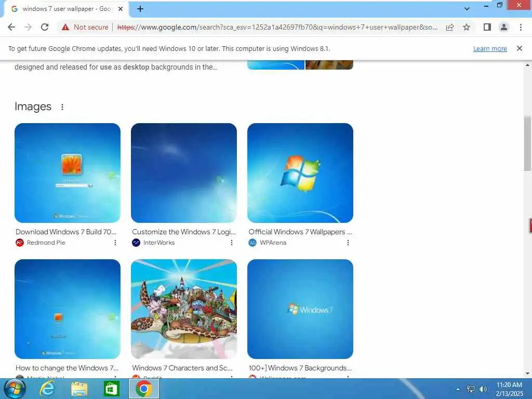Click Official Windows 7 Wallpapers title
Image resolution: width=532 pixels, height=399 pixels.
(300, 232)
